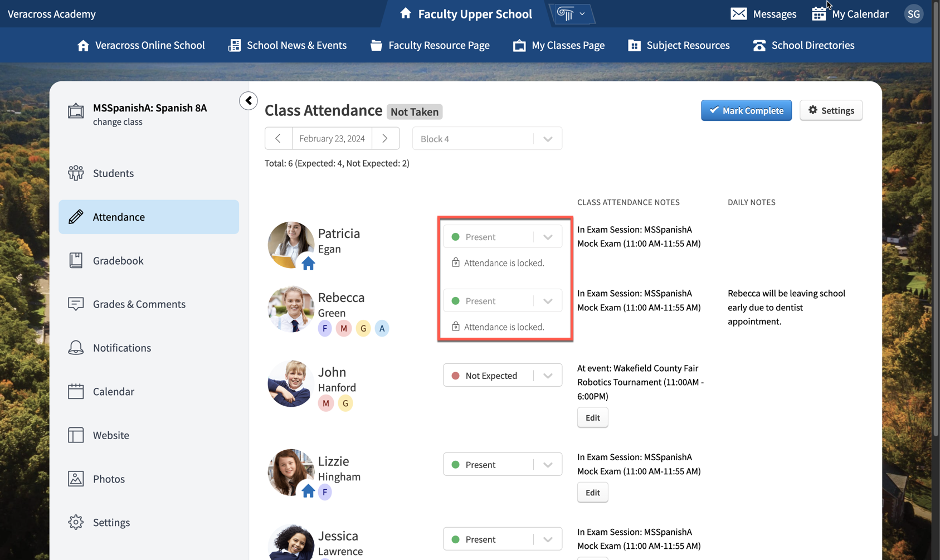
Task: Click the change class link
Action: tap(118, 121)
